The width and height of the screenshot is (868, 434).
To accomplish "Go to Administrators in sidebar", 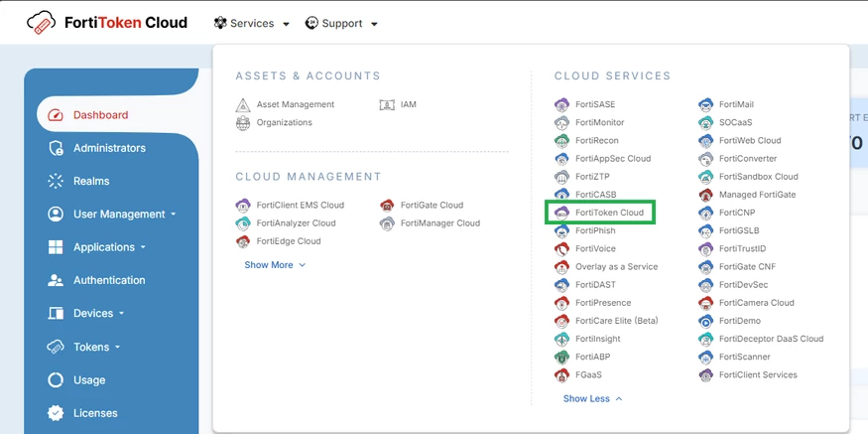I will pos(109,148).
